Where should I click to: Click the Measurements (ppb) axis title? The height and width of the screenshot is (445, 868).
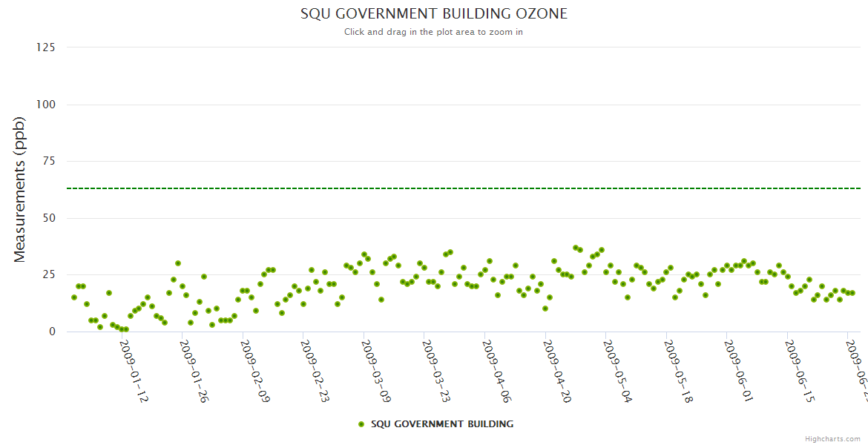pyautogui.click(x=20, y=190)
